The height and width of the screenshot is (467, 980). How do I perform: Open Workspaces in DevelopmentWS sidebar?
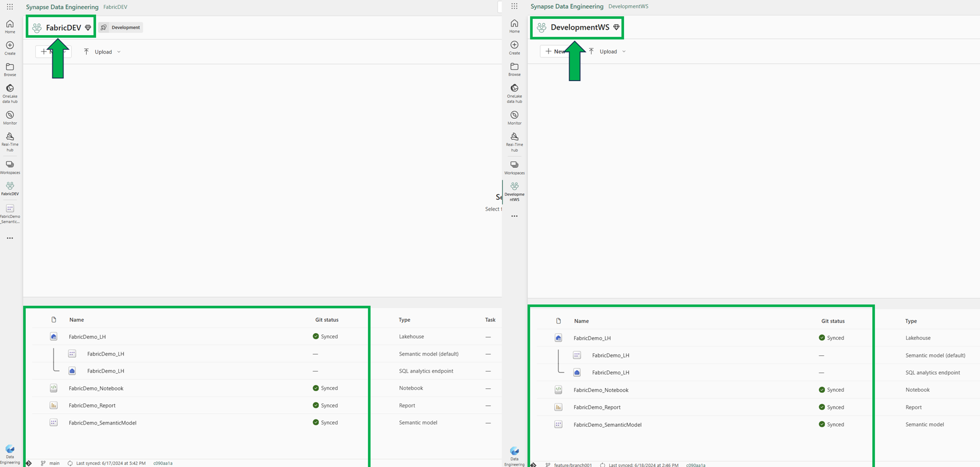514,168
